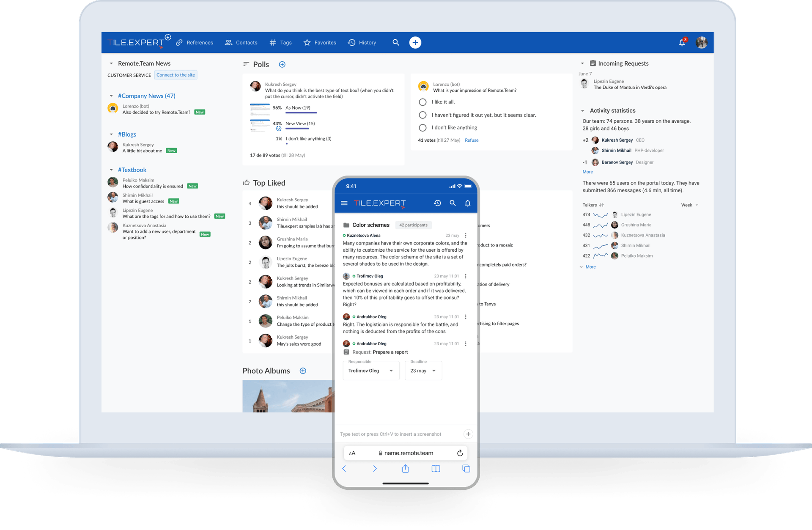Viewport: 812px width, 530px height.
Task: Click the search magnifier in the top navbar
Action: click(396, 43)
